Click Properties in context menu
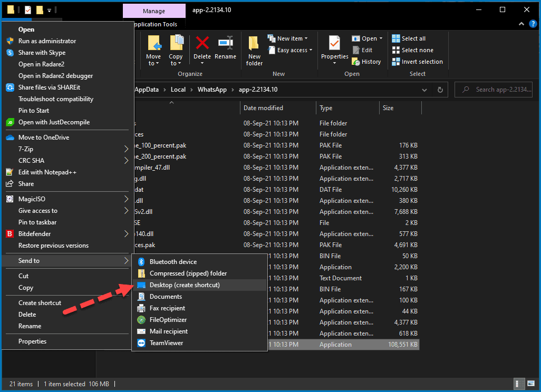 (x=67, y=341)
